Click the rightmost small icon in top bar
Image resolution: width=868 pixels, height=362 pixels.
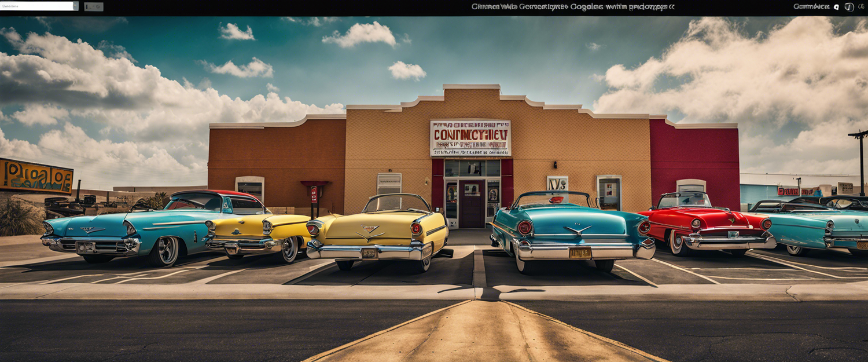coord(861,7)
